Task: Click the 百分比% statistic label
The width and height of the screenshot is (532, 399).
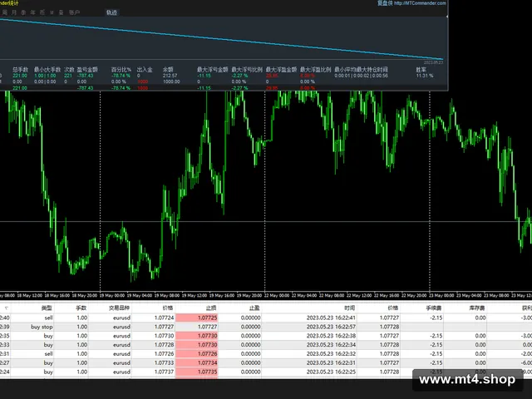Action: [121, 70]
